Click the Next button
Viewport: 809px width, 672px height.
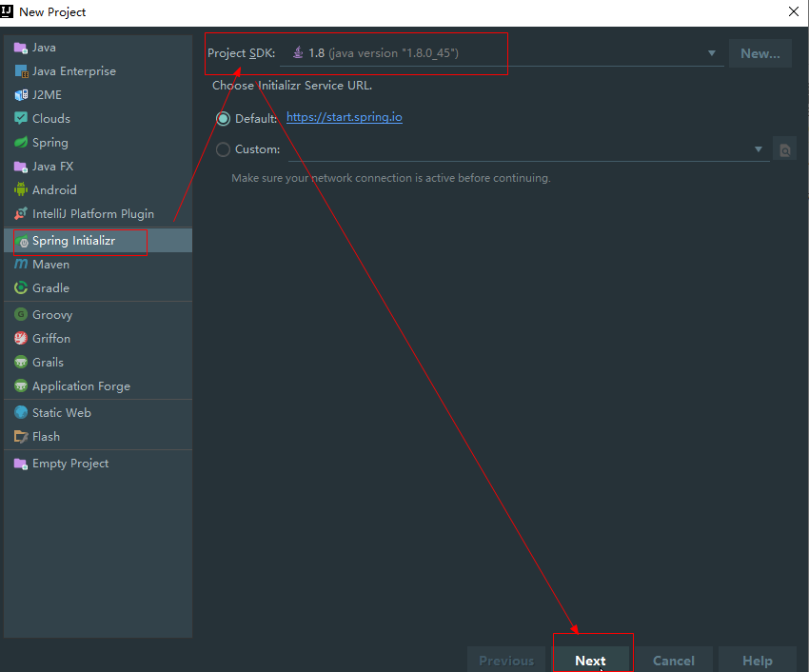[590, 661]
